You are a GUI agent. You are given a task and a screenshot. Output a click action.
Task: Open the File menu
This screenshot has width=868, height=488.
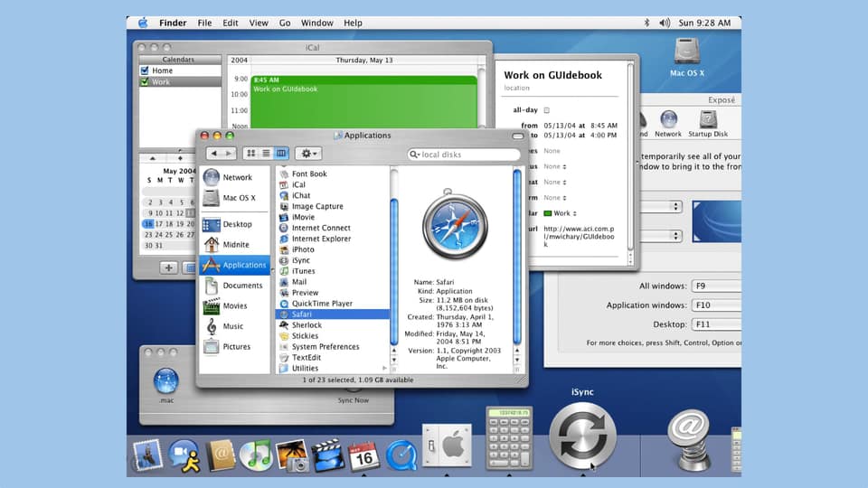coord(205,23)
